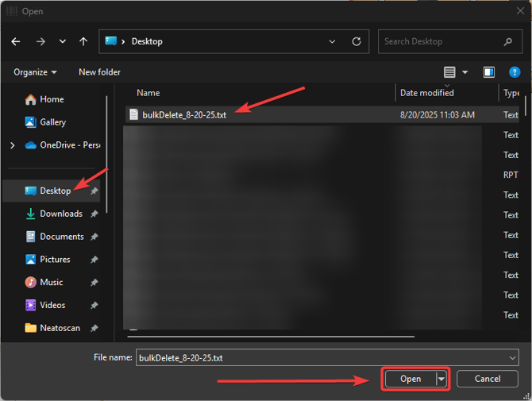Image resolution: width=532 pixels, height=401 pixels.
Task: Expand the address bar path dropdown
Action: (x=333, y=41)
